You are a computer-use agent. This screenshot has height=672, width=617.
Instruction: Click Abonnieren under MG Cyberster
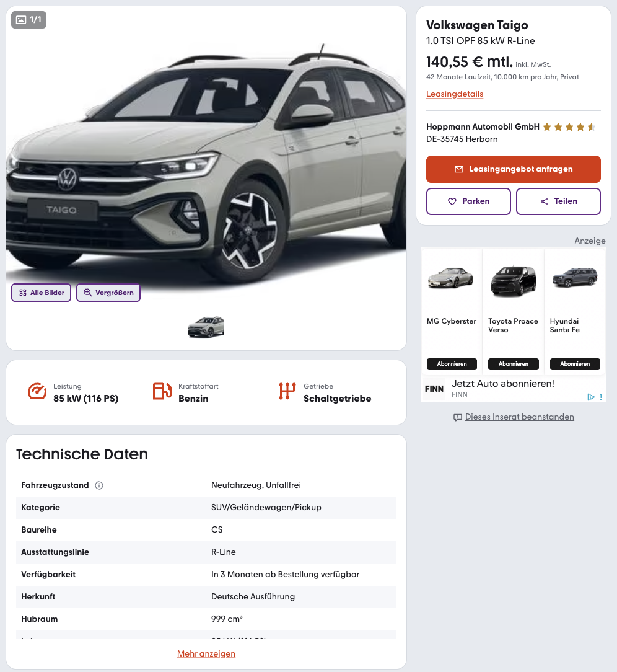coord(452,364)
